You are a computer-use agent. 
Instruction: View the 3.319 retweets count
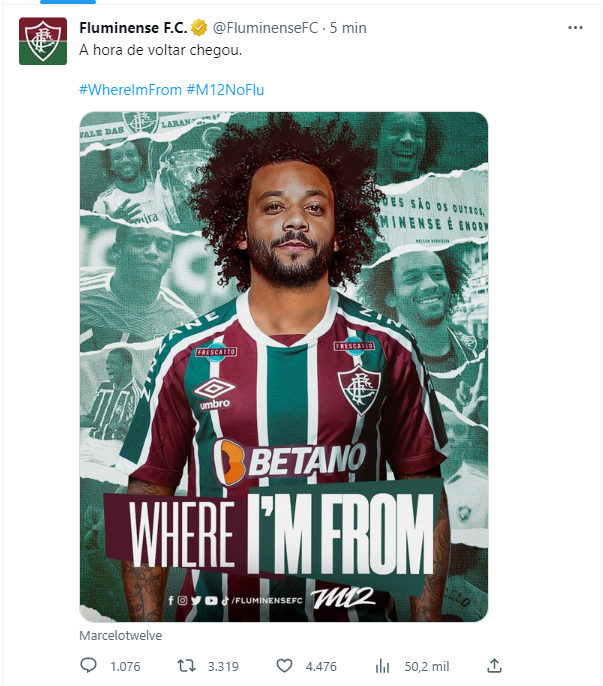coord(223,667)
